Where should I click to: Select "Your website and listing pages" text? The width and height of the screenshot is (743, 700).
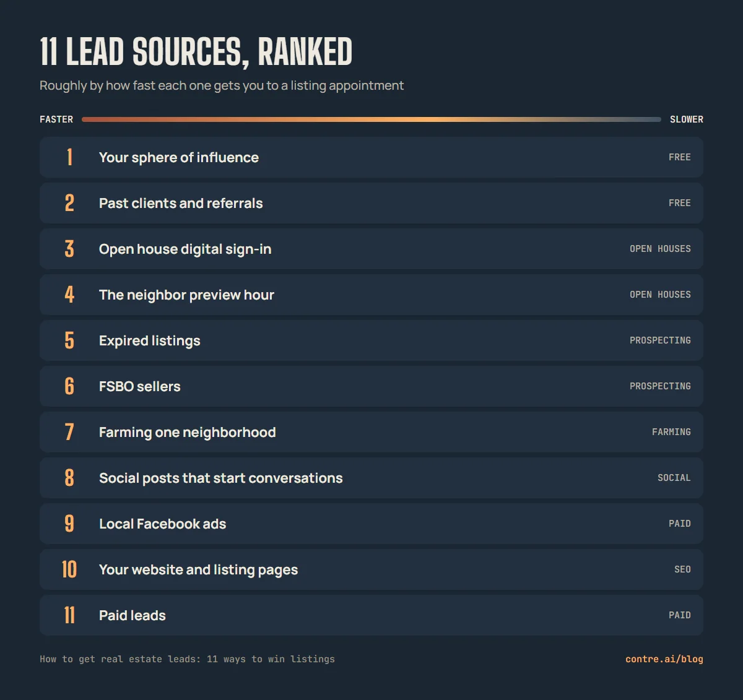pos(198,570)
